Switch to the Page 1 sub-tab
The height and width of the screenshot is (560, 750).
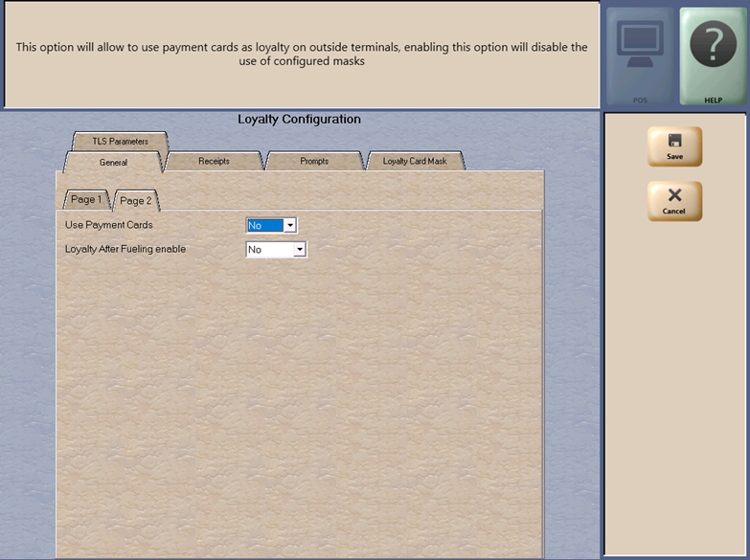pyautogui.click(x=85, y=200)
